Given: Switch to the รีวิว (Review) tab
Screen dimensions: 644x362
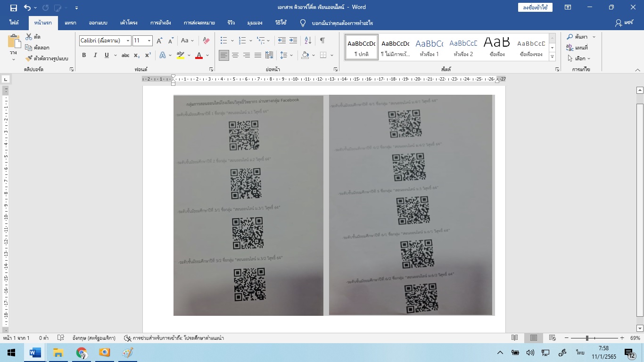Looking at the screenshot, I should click(231, 23).
